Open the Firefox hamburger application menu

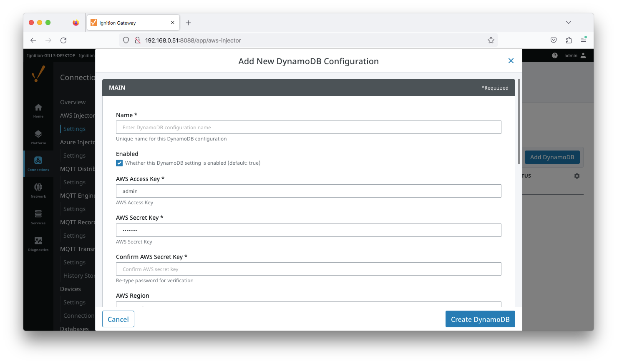584,40
